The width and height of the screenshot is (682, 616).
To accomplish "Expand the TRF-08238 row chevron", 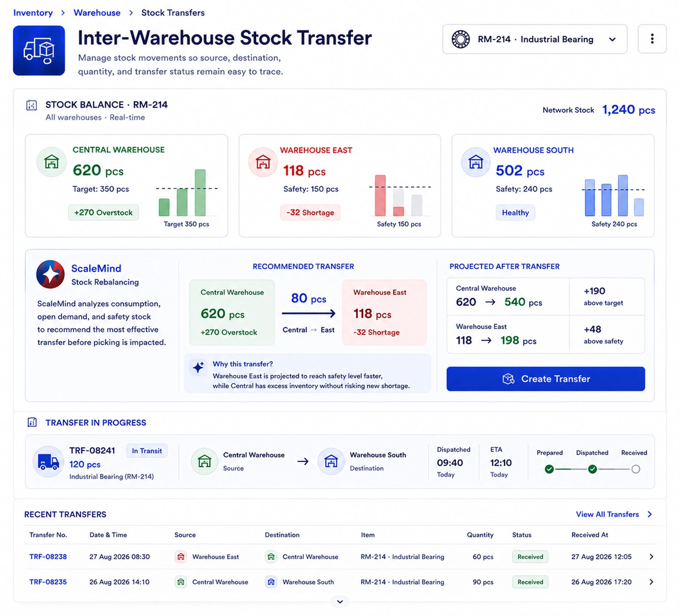I will pos(651,557).
